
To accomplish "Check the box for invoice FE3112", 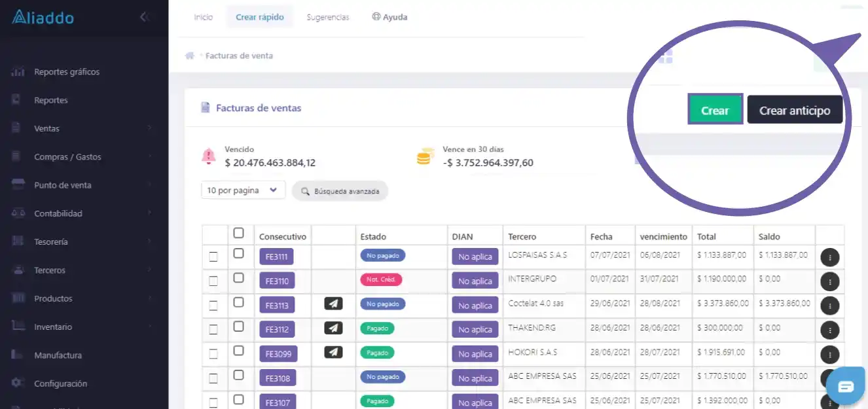I will click(x=238, y=326).
